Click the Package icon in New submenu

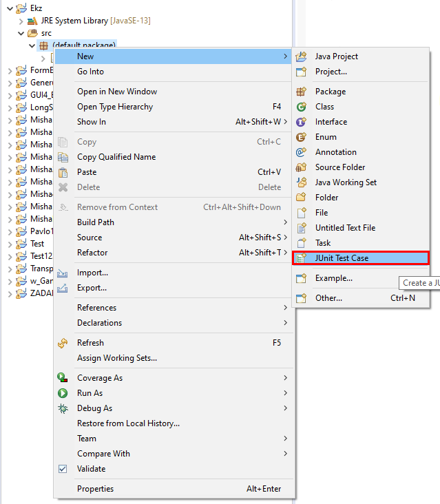pos(301,92)
